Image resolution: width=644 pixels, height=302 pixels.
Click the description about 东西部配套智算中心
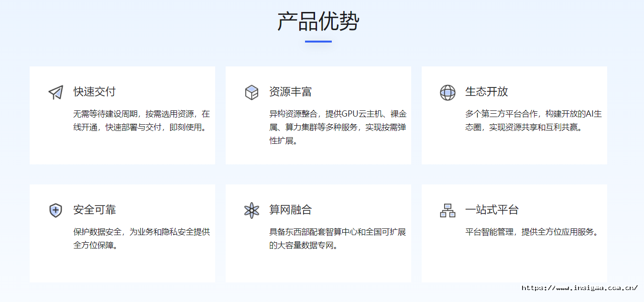pyautogui.click(x=338, y=239)
